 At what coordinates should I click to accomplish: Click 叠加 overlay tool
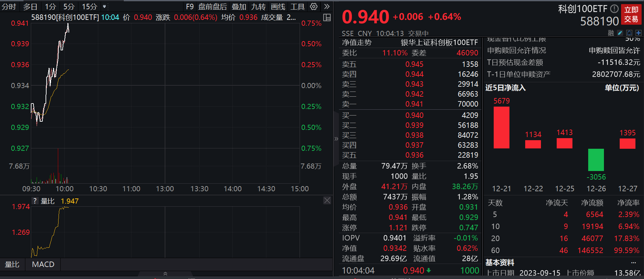coord(239,7)
